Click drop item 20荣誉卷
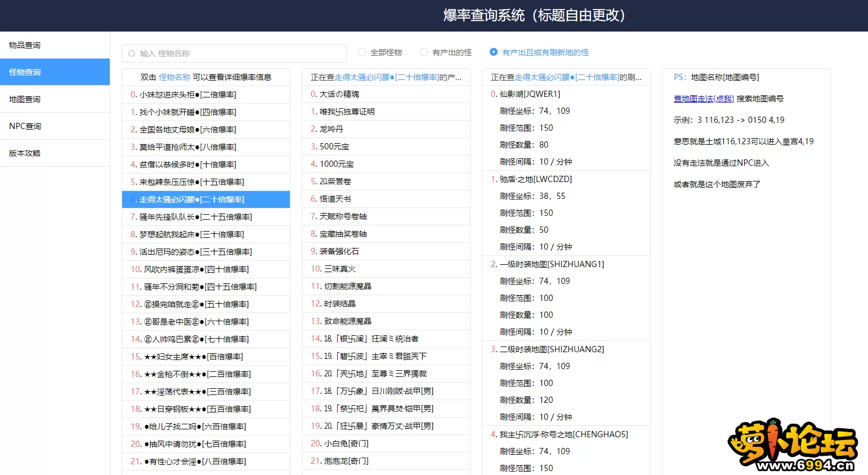This screenshot has height=475, width=868. click(x=386, y=181)
